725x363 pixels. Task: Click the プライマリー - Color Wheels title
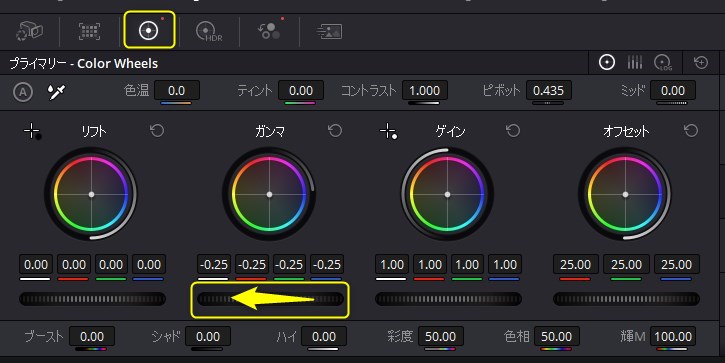(84, 63)
